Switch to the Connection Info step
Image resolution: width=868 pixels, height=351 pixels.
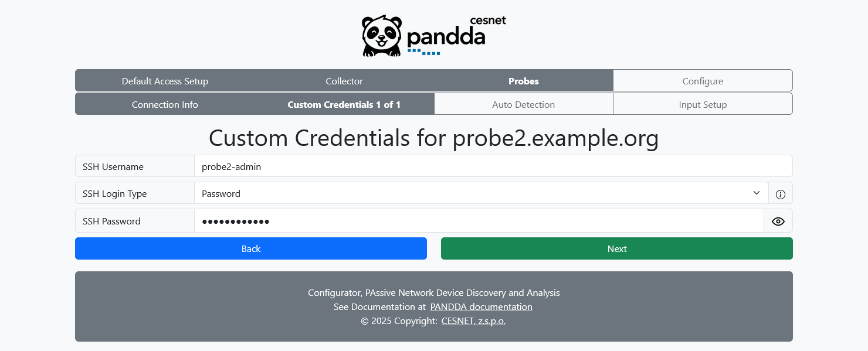click(x=165, y=104)
